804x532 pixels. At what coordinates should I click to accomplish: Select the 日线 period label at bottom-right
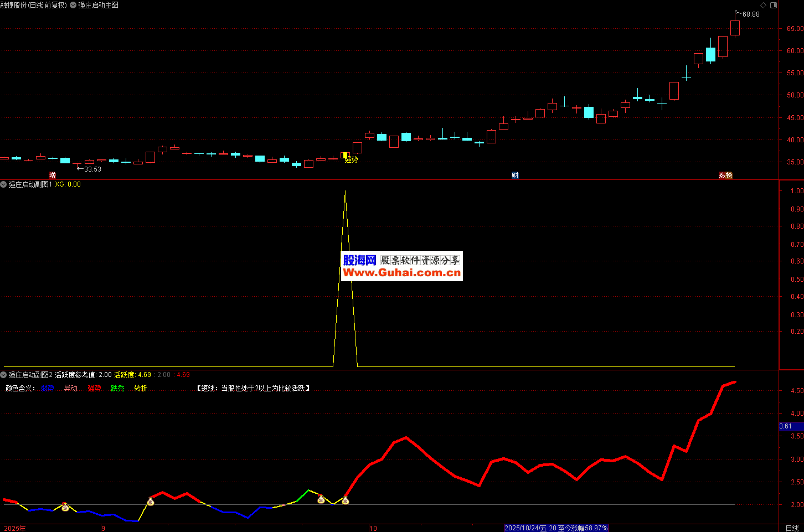click(792, 528)
